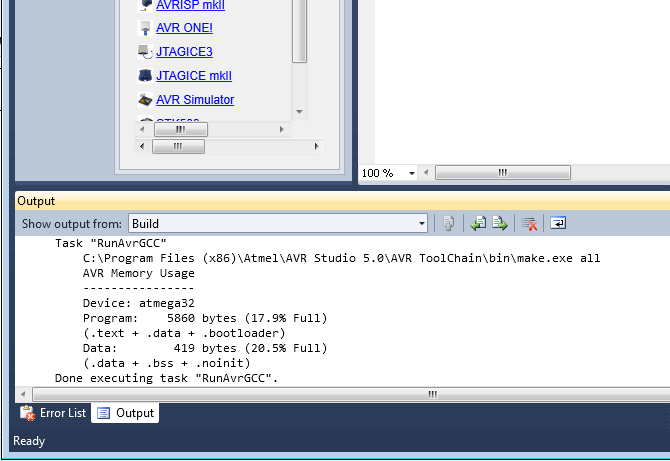Click the make.exe all command line

341,258
